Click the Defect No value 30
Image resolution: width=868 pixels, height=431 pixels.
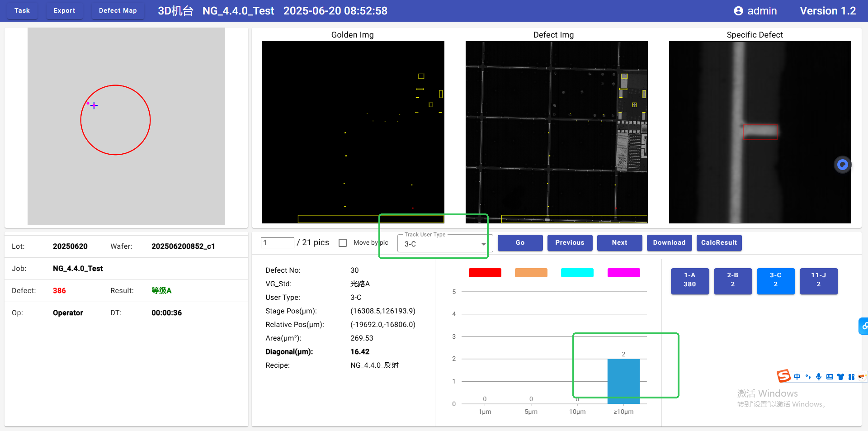coord(354,270)
